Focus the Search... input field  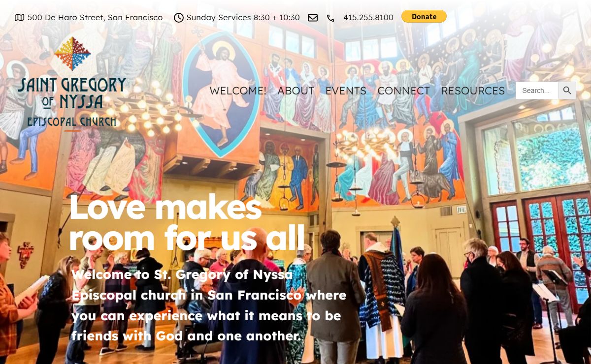point(537,91)
